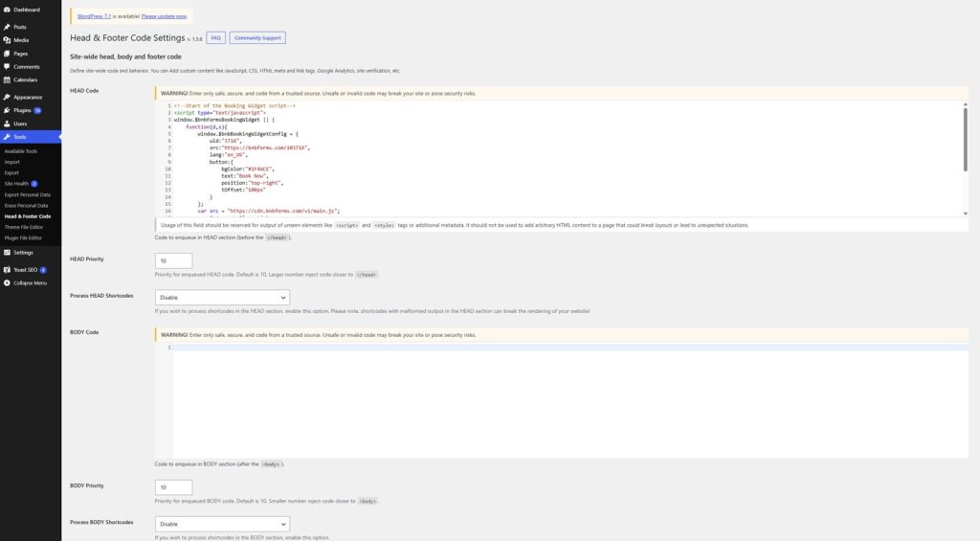Click the Posts pin icon
This screenshot has height=541, width=980.
(7, 27)
